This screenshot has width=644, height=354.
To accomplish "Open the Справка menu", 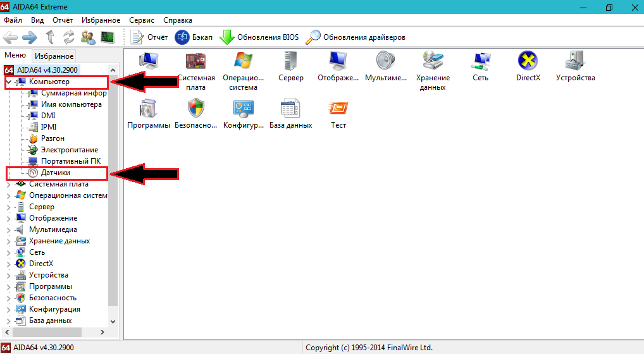I will (x=178, y=20).
